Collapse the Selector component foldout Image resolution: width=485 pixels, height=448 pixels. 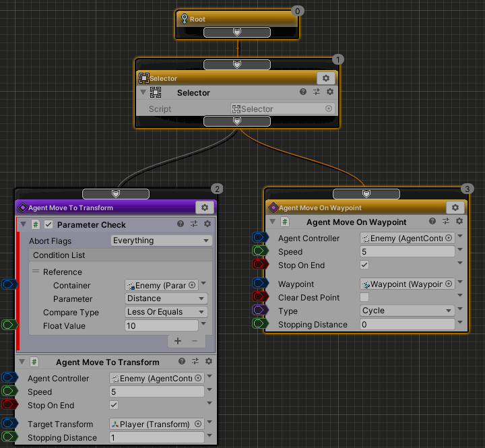[143, 92]
